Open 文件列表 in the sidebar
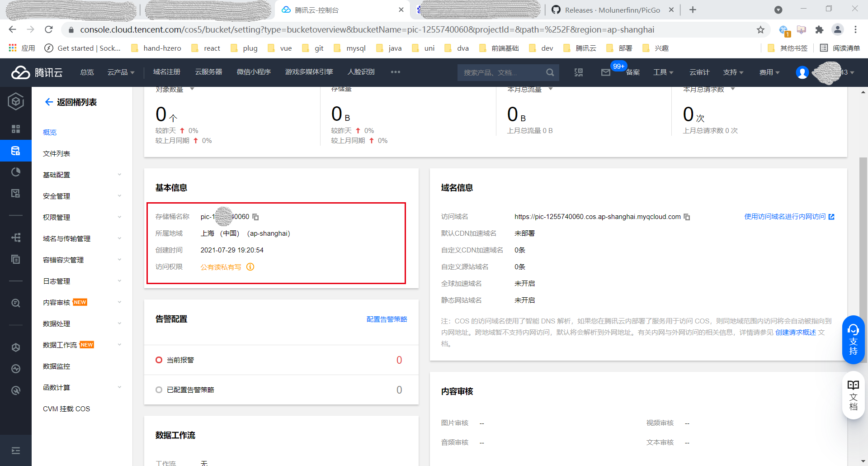Screen dimensions: 868x466 point(57,154)
